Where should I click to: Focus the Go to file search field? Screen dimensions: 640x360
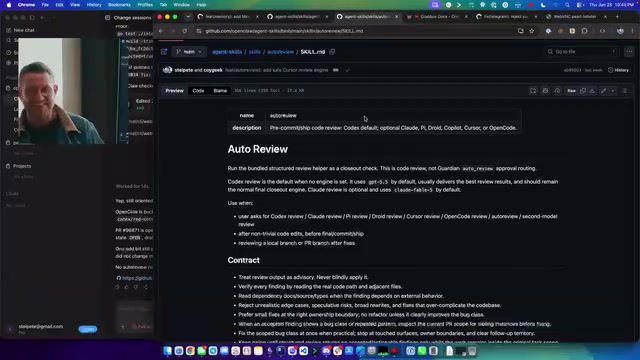[x=582, y=52]
